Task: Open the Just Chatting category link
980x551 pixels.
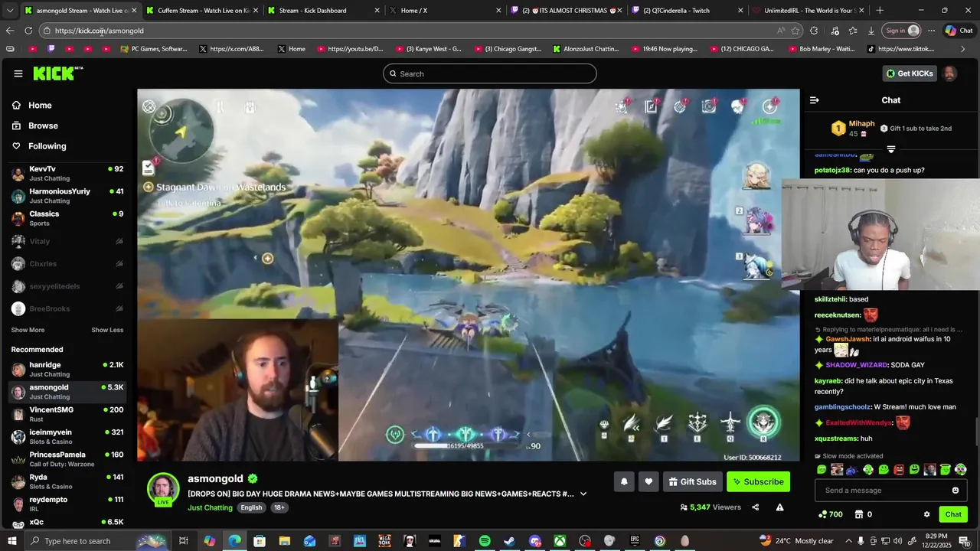Action: (x=210, y=507)
